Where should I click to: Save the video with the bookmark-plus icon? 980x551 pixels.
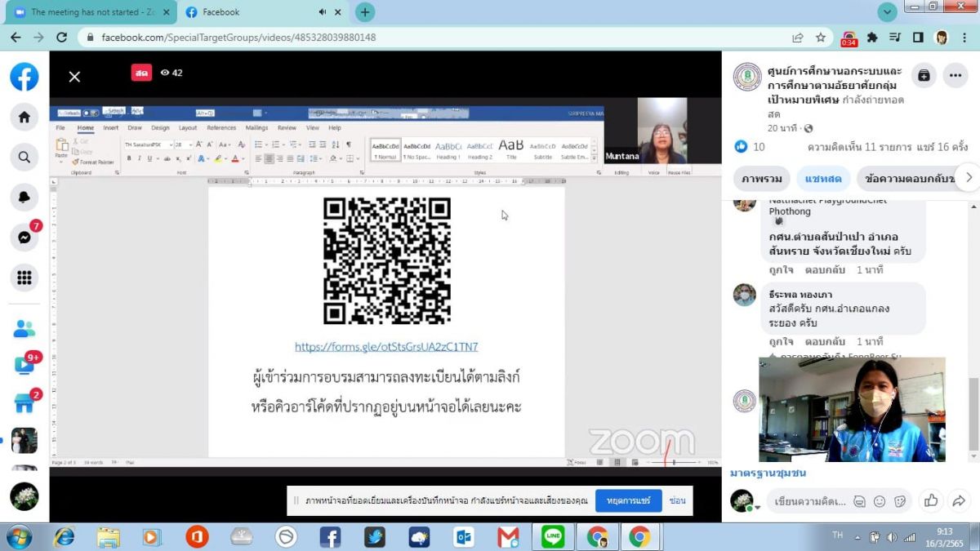tap(924, 75)
